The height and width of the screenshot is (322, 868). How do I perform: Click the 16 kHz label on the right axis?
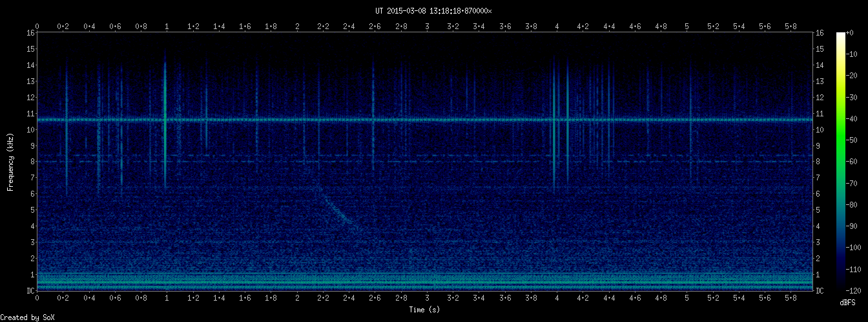coord(820,33)
